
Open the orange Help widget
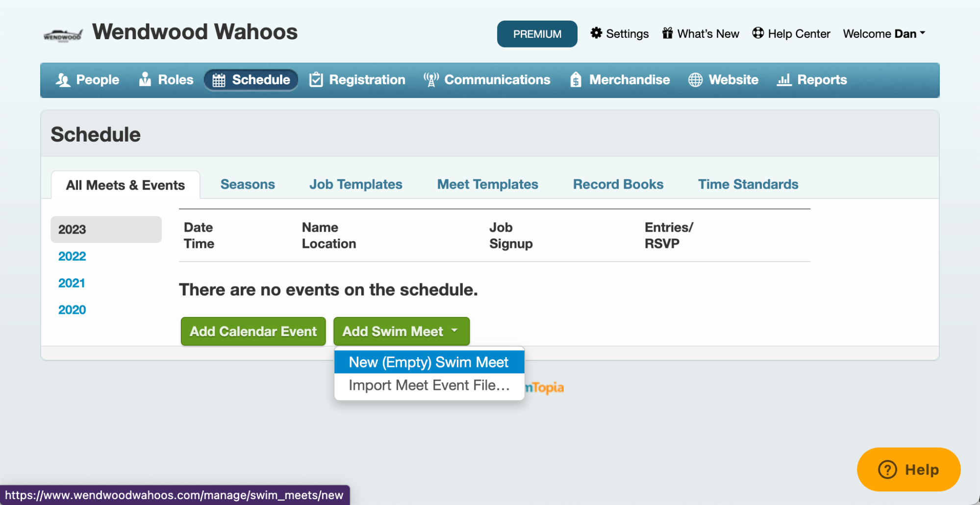click(908, 469)
